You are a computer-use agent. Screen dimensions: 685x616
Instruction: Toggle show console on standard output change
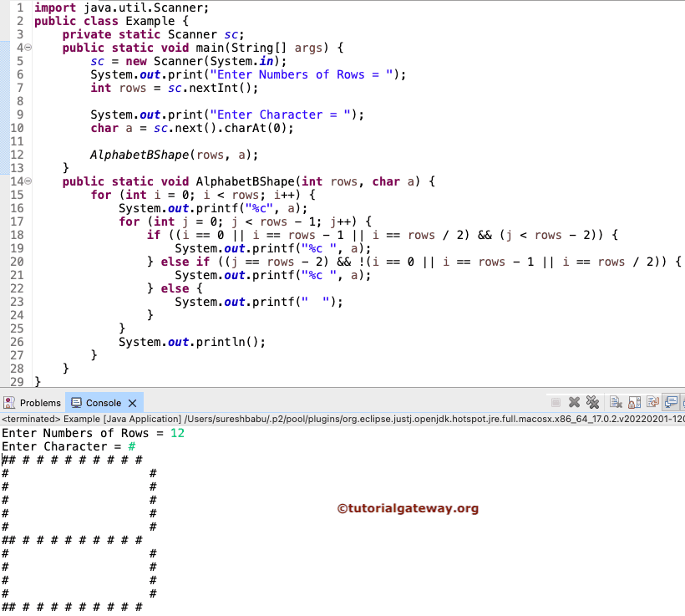click(x=671, y=402)
